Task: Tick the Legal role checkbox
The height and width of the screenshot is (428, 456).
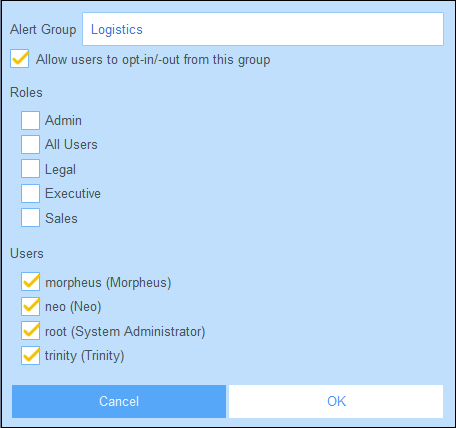Action: click(30, 169)
